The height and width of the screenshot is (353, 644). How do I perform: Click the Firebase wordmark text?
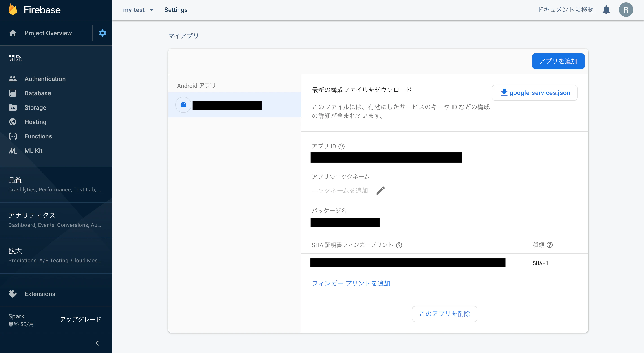click(42, 10)
